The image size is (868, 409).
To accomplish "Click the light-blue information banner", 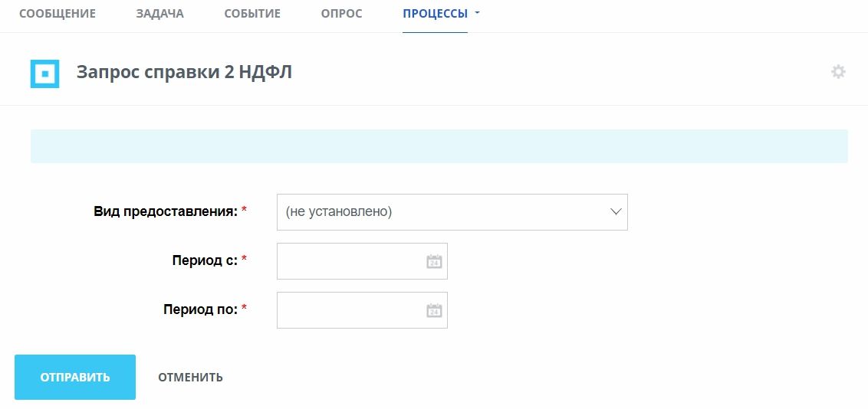I will click(x=439, y=146).
